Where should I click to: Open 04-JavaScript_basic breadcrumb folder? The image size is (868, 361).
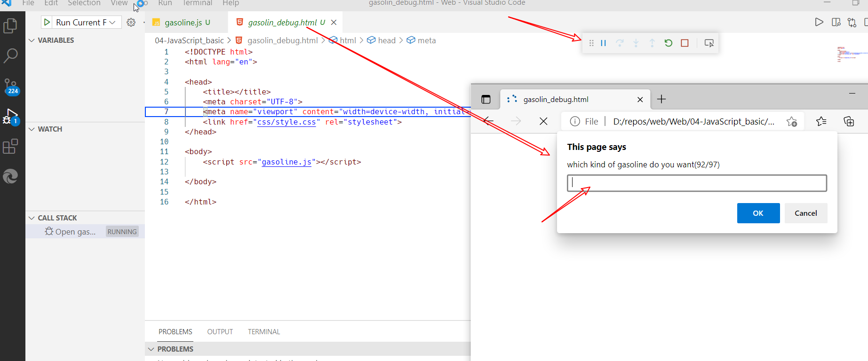coord(190,40)
